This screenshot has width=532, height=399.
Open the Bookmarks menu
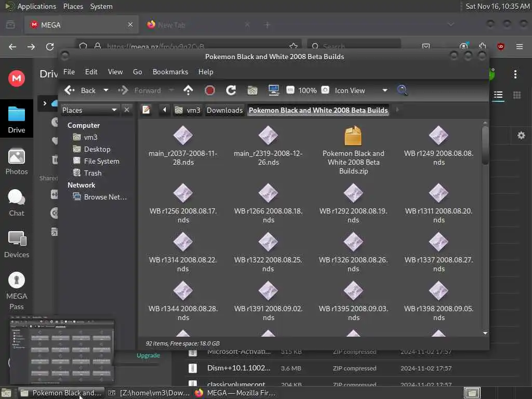(x=170, y=72)
